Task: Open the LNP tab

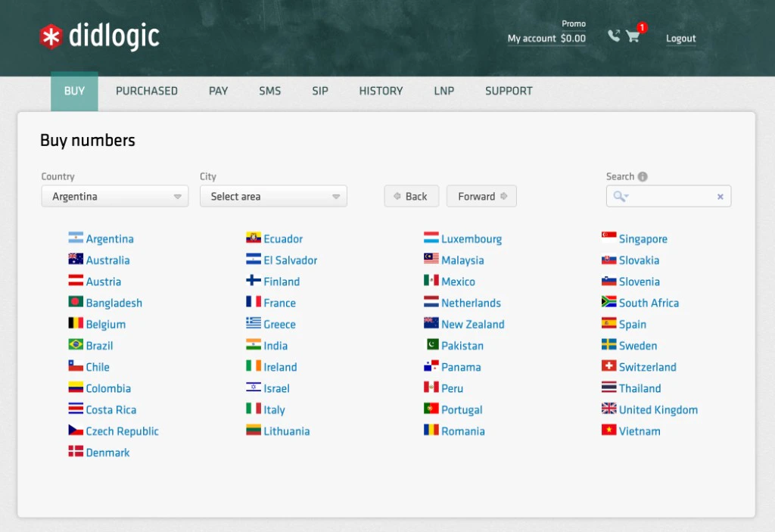Action: [444, 91]
